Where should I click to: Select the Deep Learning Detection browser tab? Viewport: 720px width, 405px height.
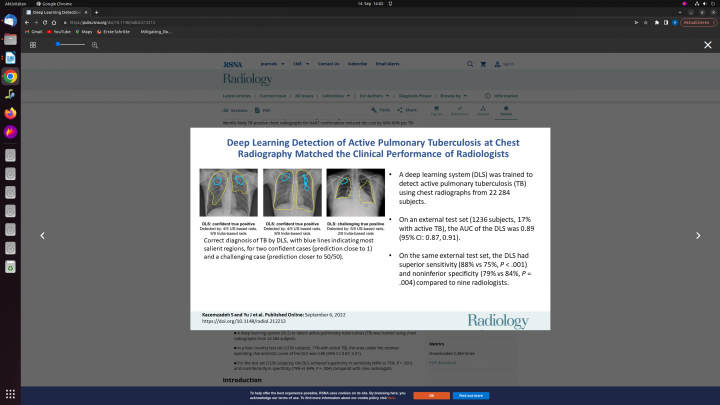click(x=56, y=12)
